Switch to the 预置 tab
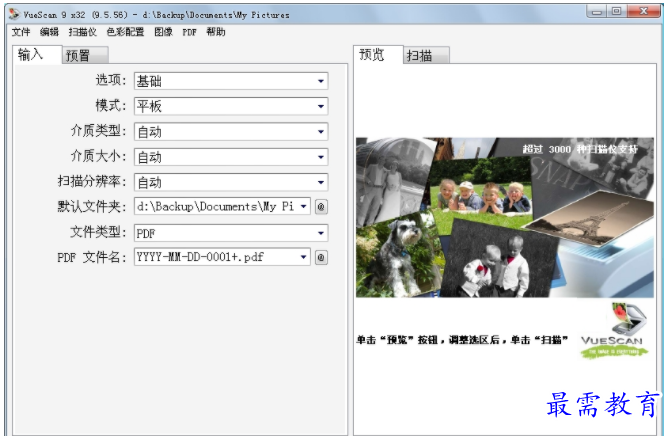 pos(85,55)
